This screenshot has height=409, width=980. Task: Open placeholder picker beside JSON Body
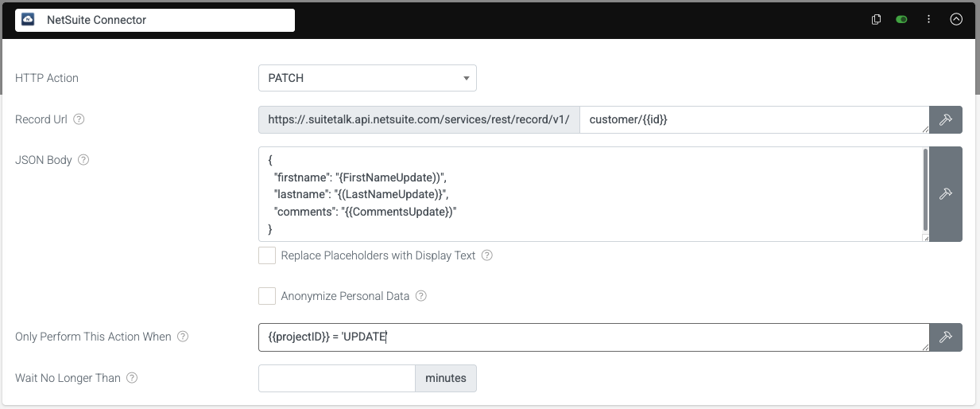946,193
